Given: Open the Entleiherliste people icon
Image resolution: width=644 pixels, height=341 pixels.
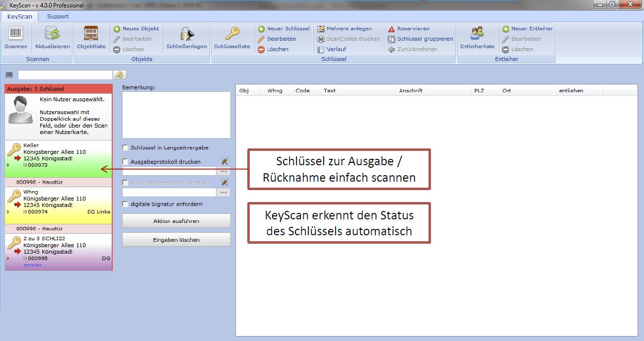Looking at the screenshot, I should [x=477, y=34].
